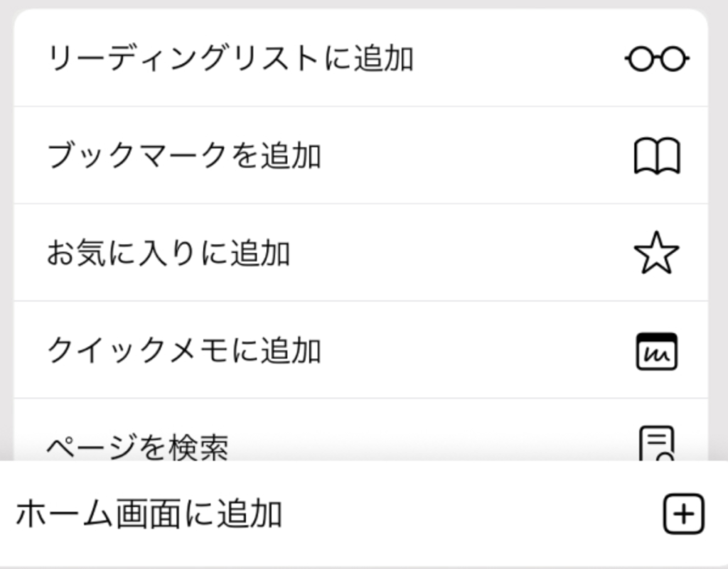Choose ブックマークを追加 text
This screenshot has height=569, width=728.
click(184, 156)
